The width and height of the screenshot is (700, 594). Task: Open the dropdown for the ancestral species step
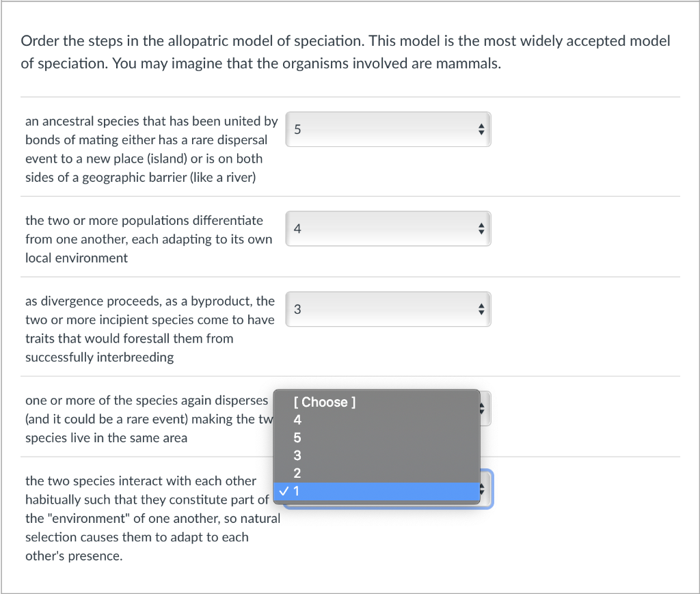[388, 129]
